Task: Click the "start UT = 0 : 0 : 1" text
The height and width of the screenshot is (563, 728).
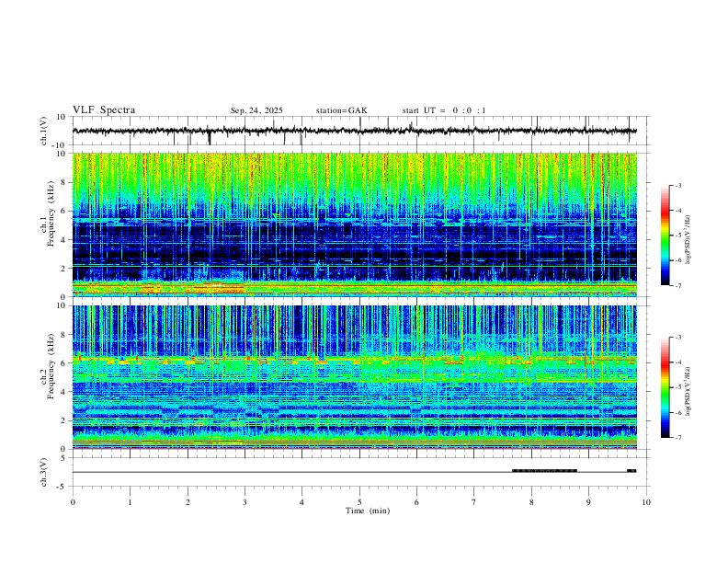Action: click(444, 110)
